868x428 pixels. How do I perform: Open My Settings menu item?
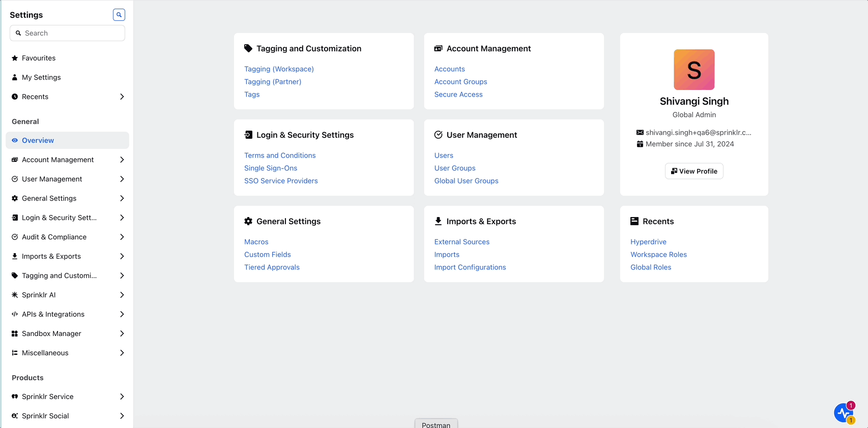67,77
